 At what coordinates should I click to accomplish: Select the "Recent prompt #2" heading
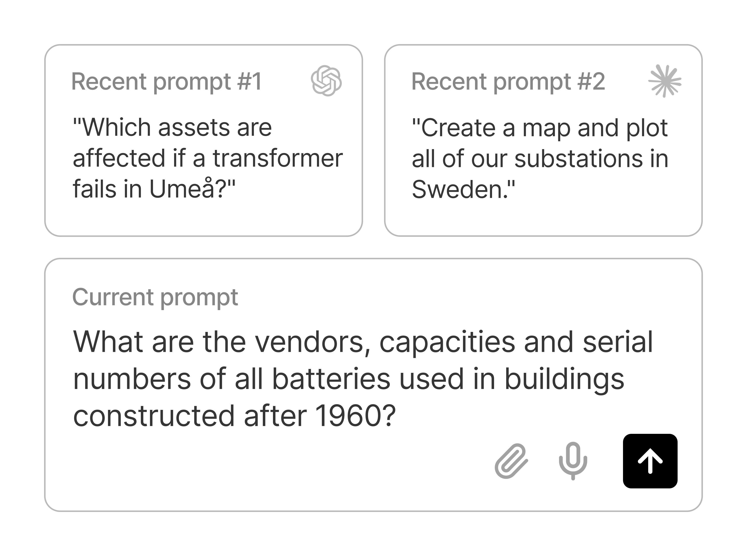(x=508, y=82)
